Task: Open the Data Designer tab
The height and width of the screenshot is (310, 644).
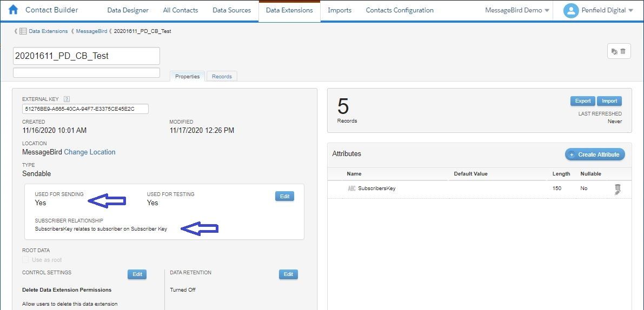Action: [128, 10]
